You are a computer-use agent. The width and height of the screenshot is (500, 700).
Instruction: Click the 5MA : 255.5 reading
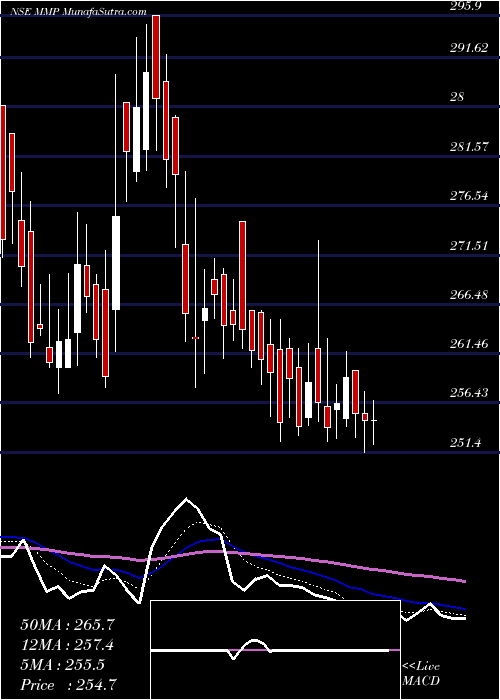pos(62,665)
